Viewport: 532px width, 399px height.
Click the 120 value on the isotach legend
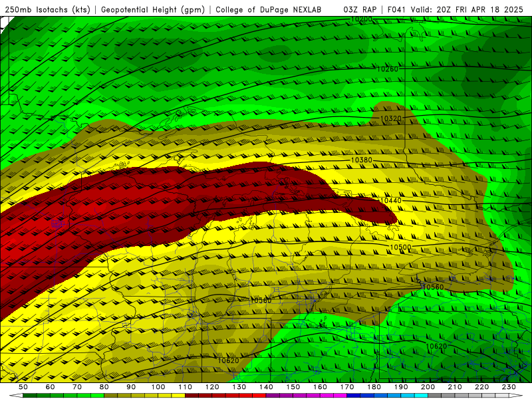(212, 387)
